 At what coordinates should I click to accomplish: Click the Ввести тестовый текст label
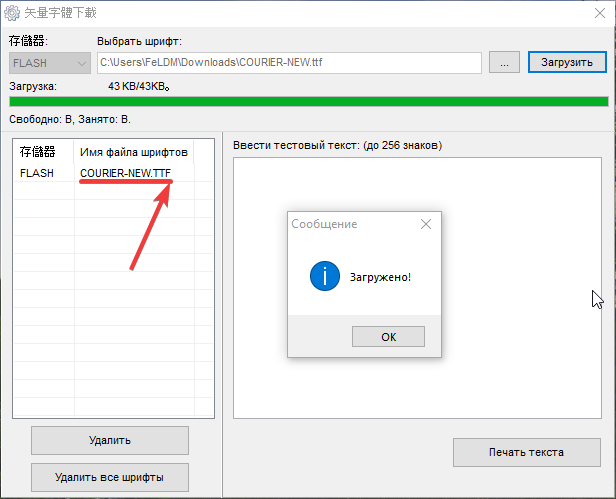pyautogui.click(x=337, y=145)
